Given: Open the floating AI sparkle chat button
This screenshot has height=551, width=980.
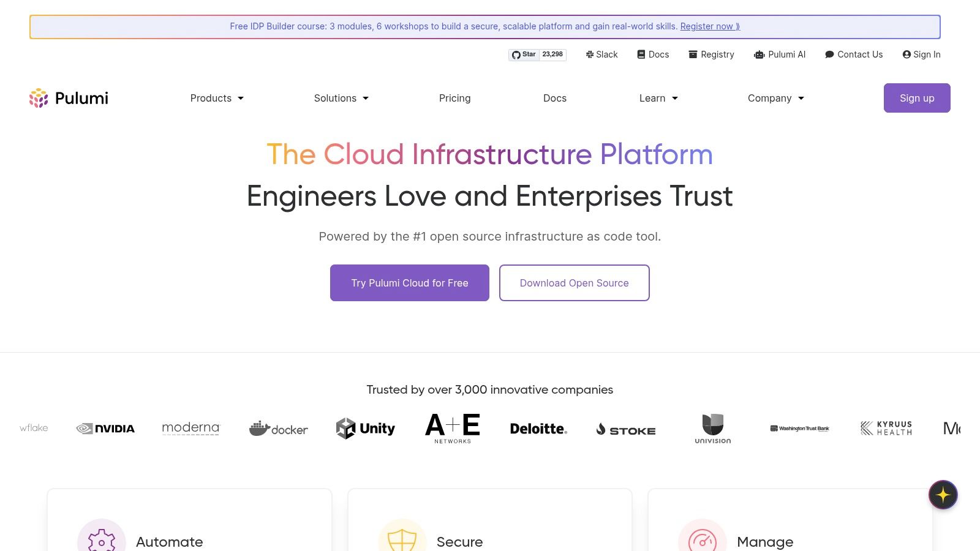Looking at the screenshot, I should [x=943, y=495].
